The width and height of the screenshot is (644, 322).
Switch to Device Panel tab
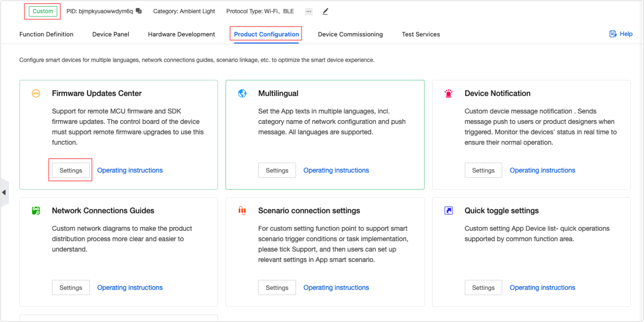110,34
